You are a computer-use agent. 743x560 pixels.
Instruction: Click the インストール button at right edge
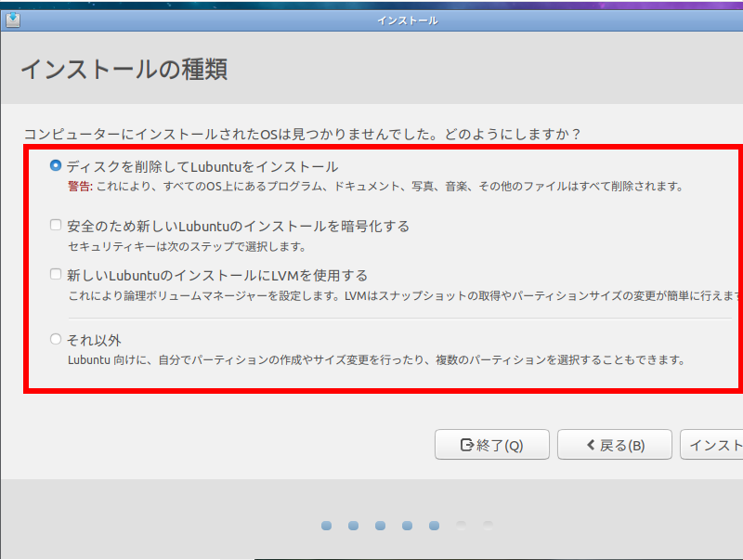point(711,445)
